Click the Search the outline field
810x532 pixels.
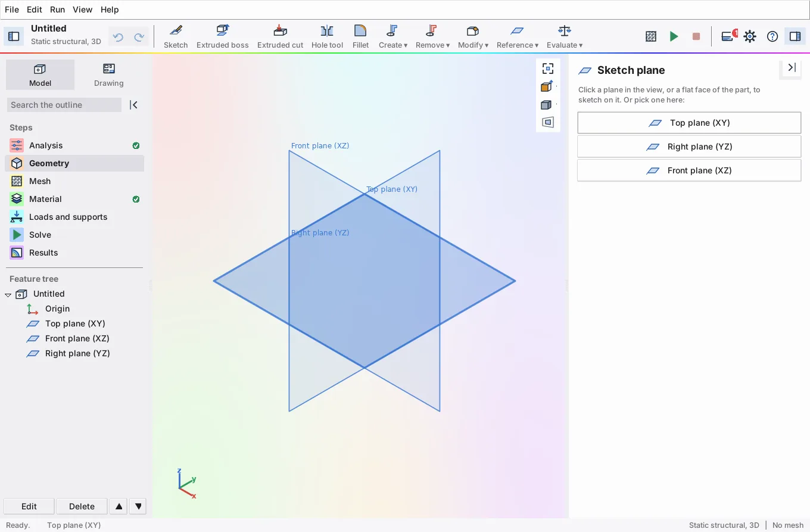pos(64,105)
